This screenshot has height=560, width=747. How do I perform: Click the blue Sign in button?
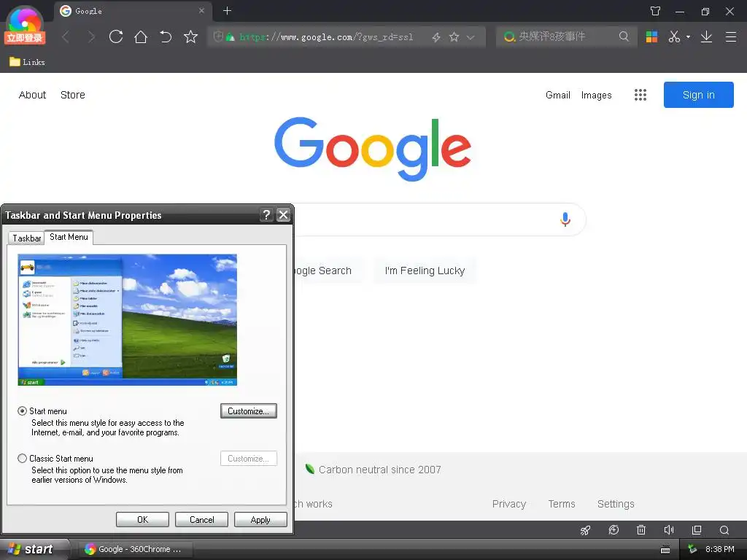pyautogui.click(x=698, y=95)
